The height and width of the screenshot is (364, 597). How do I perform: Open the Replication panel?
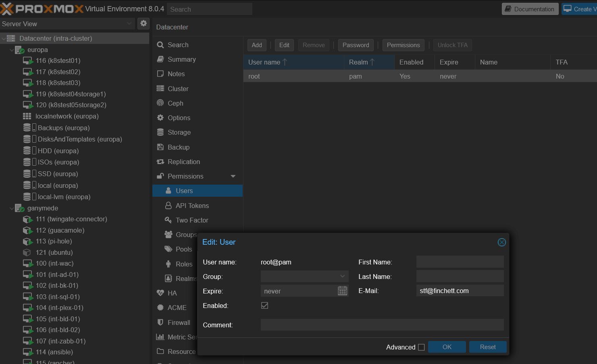point(183,162)
